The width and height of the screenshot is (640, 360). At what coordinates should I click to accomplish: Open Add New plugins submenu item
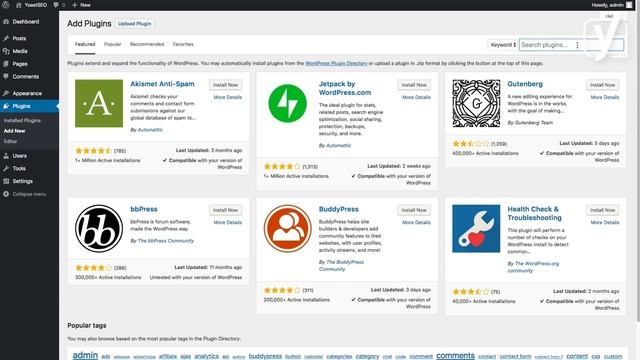click(14, 131)
